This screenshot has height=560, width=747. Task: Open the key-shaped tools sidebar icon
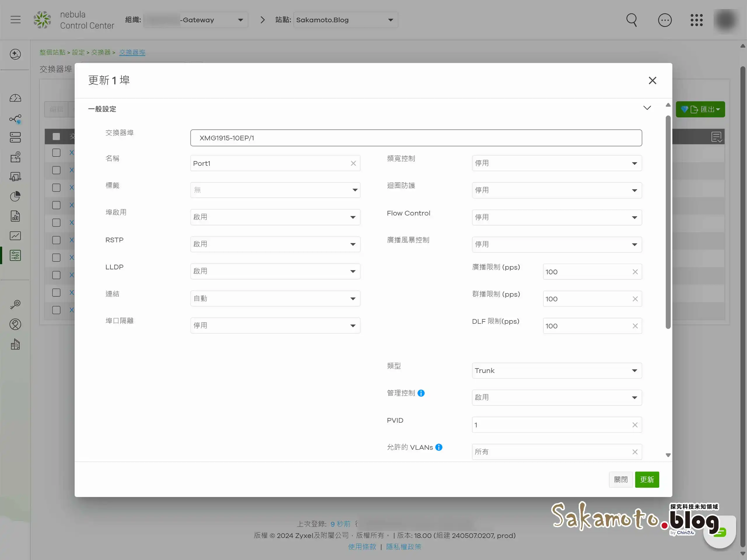[15, 304]
